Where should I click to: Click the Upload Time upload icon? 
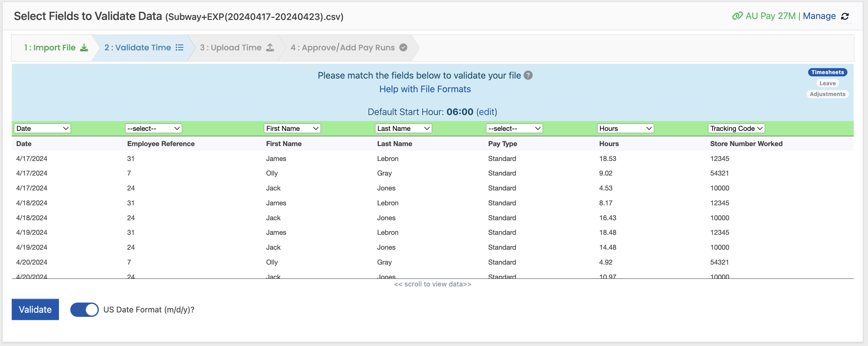270,48
